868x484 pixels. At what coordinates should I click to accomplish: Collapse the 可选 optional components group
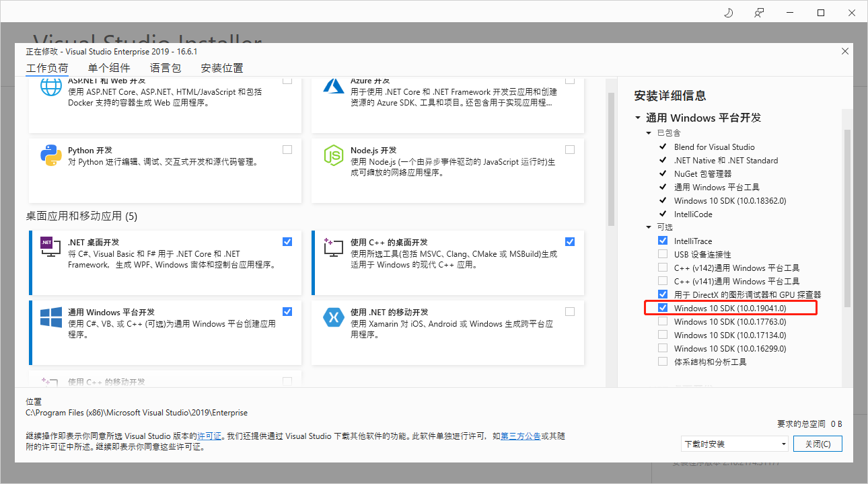649,227
